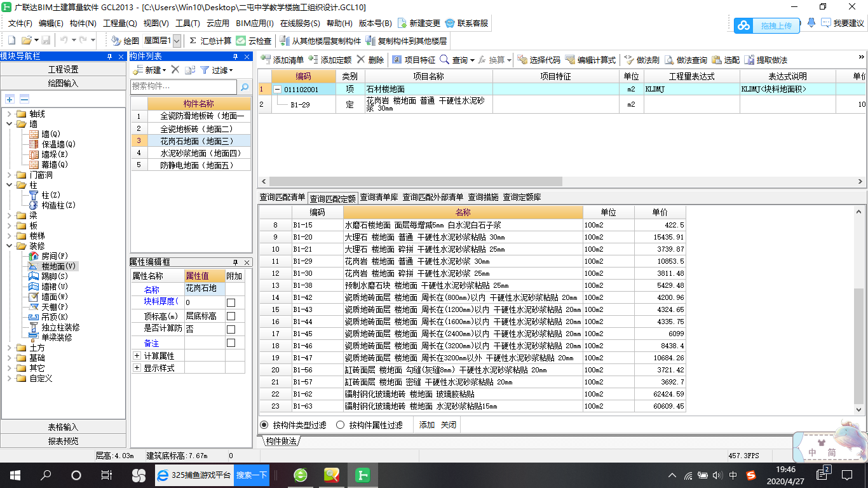Expand the 门窗洞 tree folder
Image resolution: width=868 pixels, height=488 pixels.
click(10, 175)
